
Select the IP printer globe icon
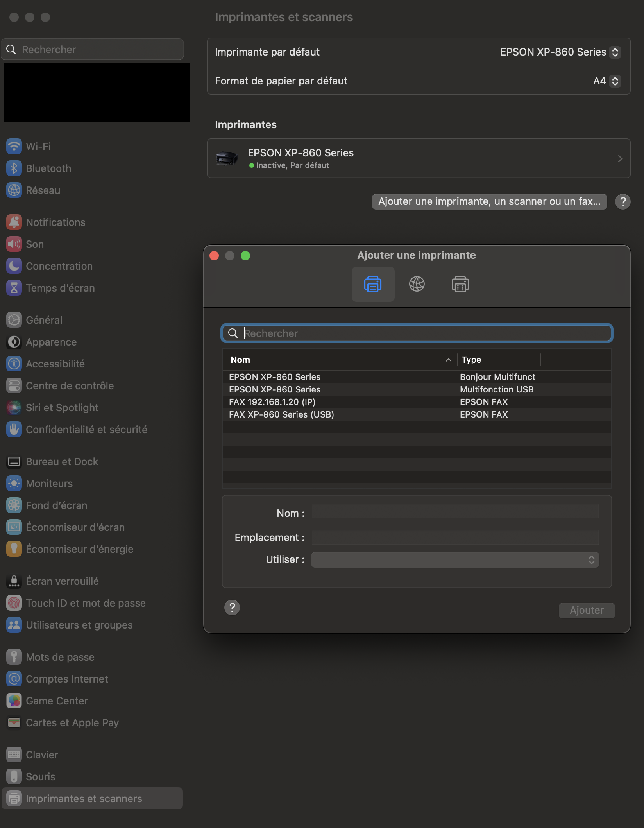click(417, 284)
